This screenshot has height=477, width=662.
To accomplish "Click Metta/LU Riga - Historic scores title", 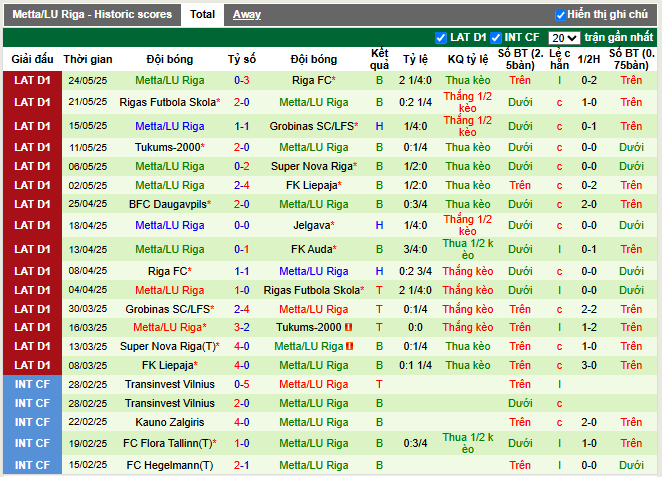I will coord(92,14).
